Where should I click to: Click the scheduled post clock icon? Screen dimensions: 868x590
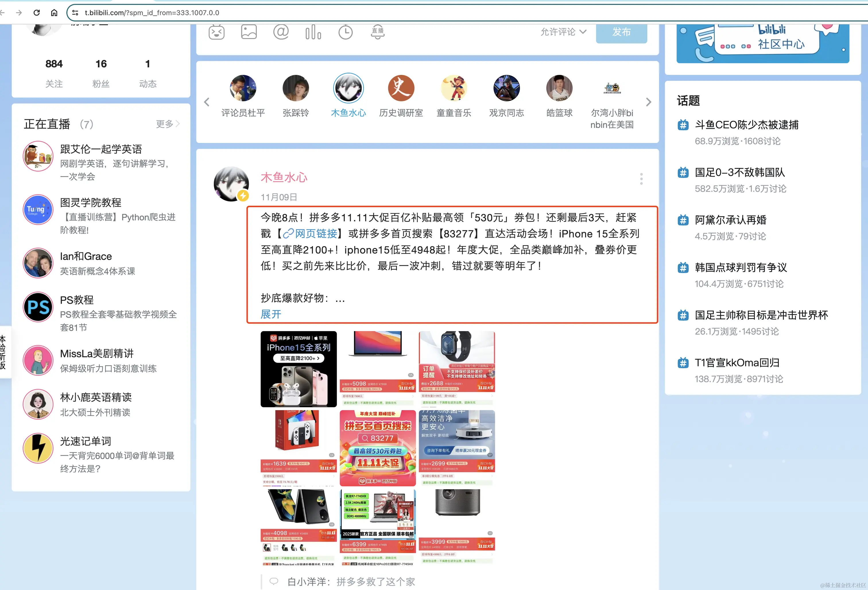pyautogui.click(x=346, y=32)
